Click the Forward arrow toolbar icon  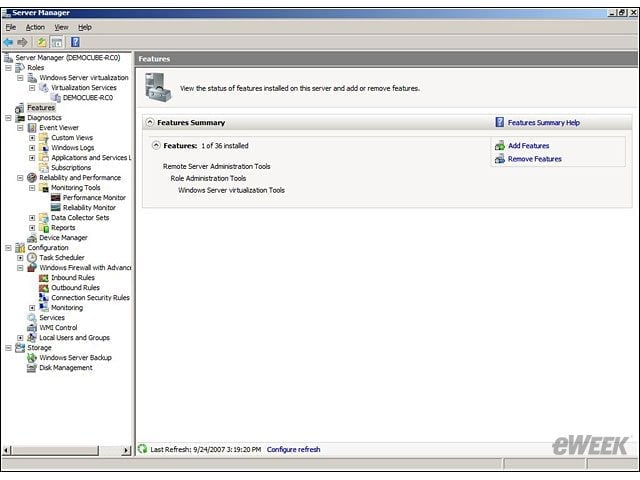click(22, 42)
